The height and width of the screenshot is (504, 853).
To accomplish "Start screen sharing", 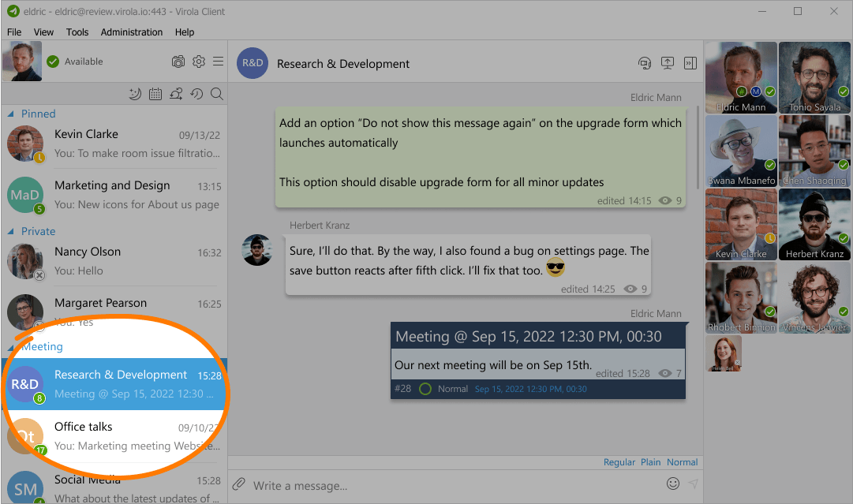I will [x=668, y=63].
